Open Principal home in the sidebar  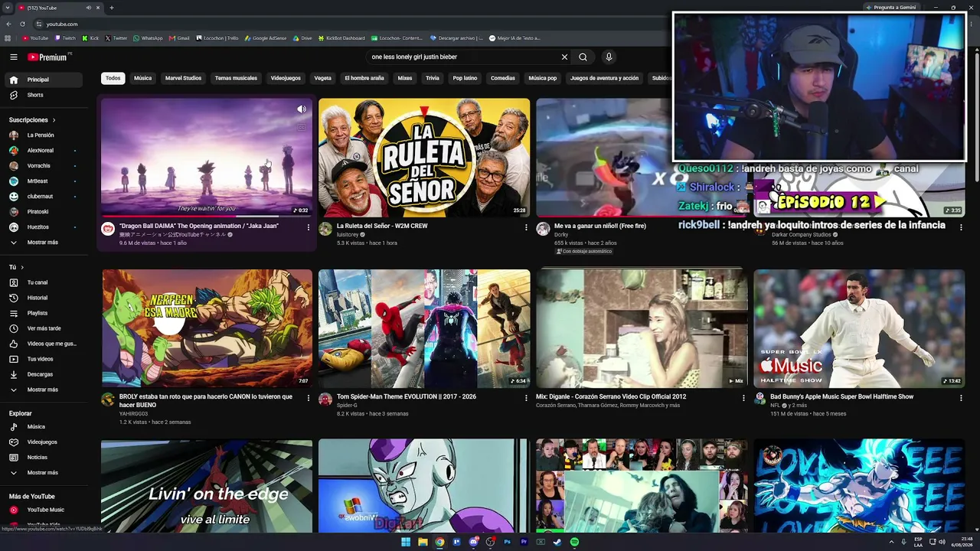43,80
